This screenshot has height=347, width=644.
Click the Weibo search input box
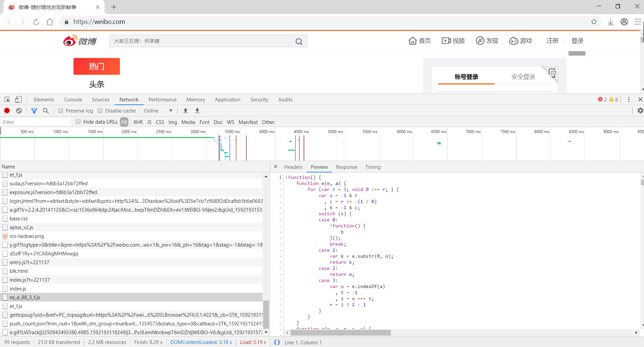point(202,41)
